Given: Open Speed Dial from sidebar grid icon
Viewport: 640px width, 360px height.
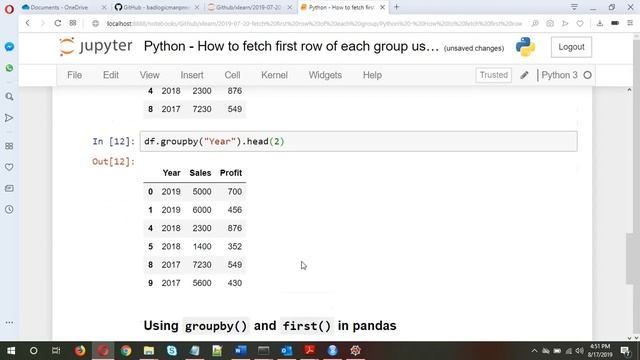Looking at the screenshot, I should [9, 146].
